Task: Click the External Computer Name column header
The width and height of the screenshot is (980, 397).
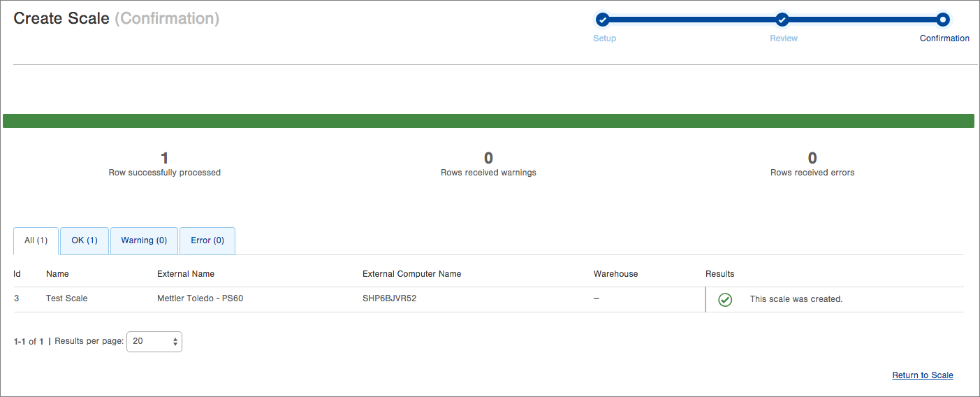Action: [411, 274]
